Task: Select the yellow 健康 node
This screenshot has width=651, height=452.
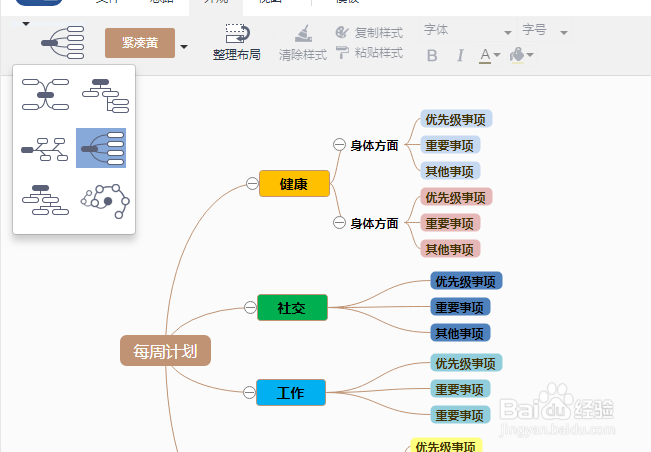Action: 294,183
